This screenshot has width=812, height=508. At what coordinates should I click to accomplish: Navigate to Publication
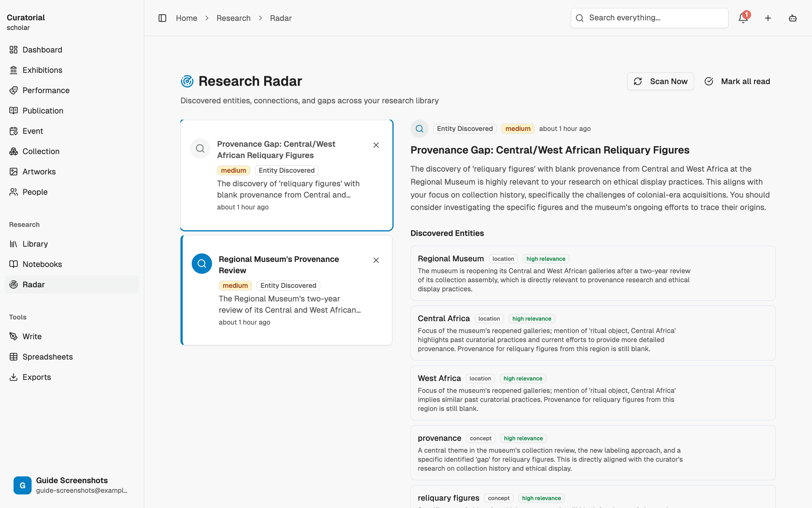(x=72, y=111)
